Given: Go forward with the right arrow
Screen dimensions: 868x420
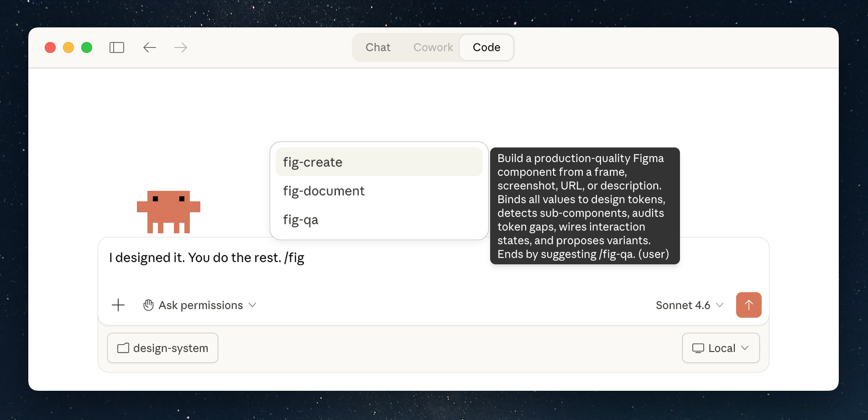Looking at the screenshot, I should (181, 47).
